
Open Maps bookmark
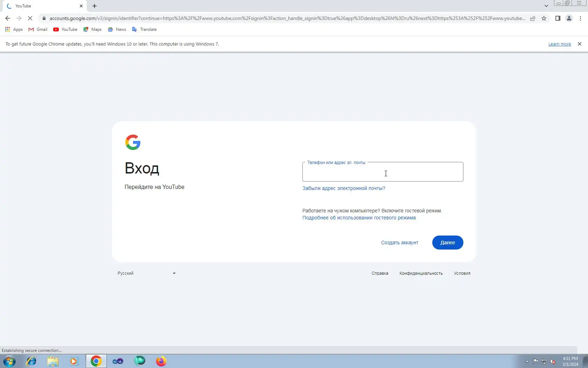pyautogui.click(x=92, y=29)
